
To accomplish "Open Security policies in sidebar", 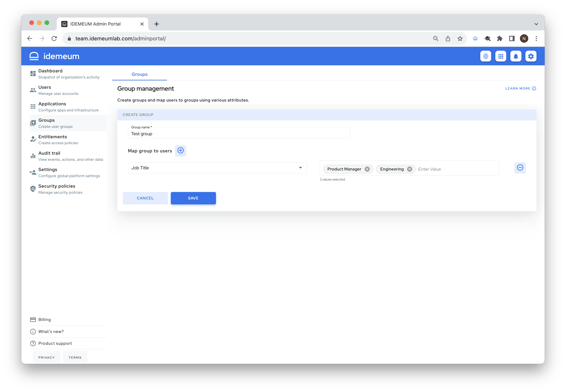I will pos(68,189).
